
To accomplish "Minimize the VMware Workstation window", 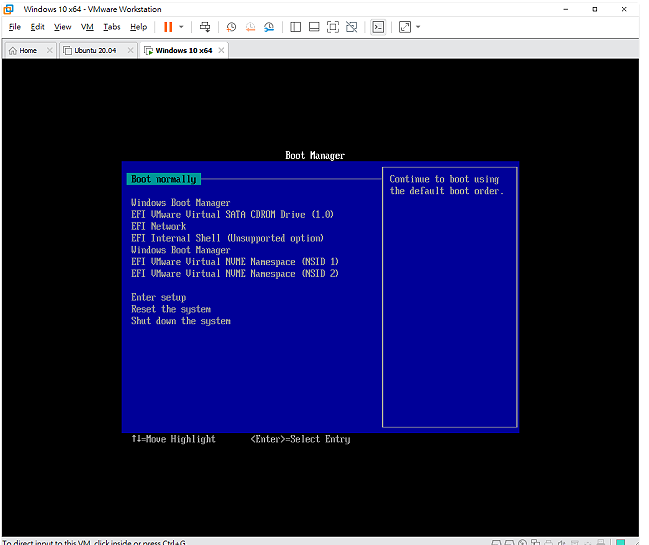I will pyautogui.click(x=566, y=9).
